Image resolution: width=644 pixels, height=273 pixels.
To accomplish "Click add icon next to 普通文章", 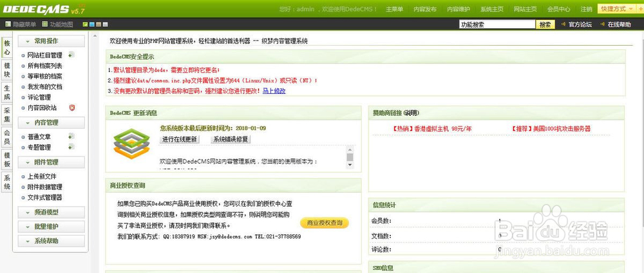I will click(71, 136).
